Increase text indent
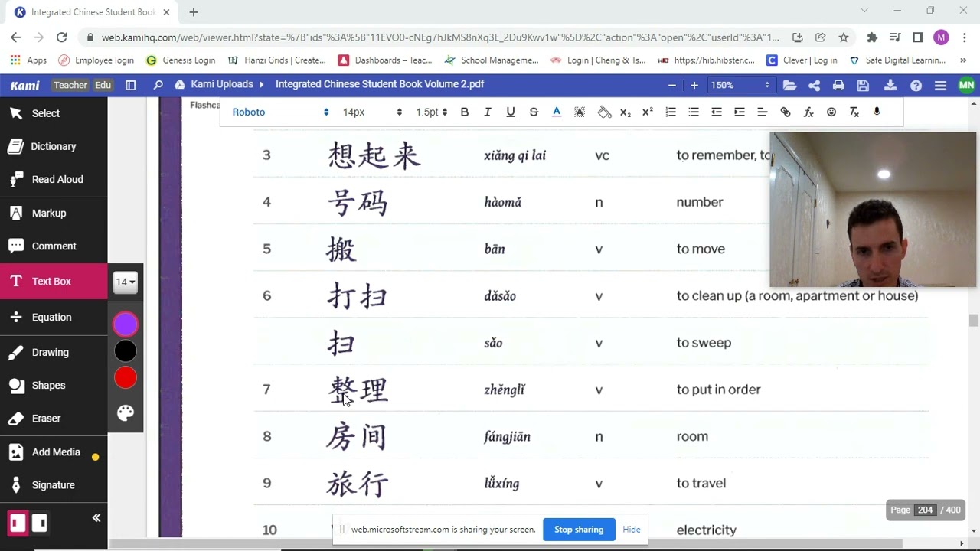This screenshot has width=980, height=551. [740, 112]
